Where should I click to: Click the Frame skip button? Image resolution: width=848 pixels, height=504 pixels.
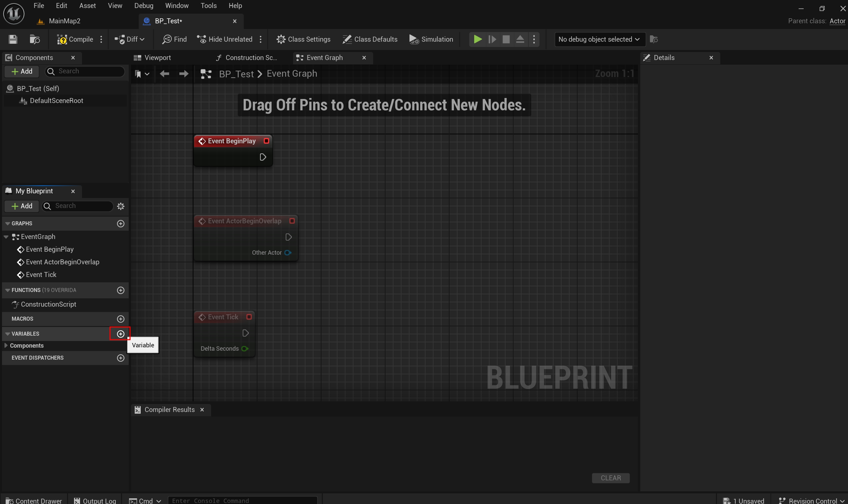492,39
